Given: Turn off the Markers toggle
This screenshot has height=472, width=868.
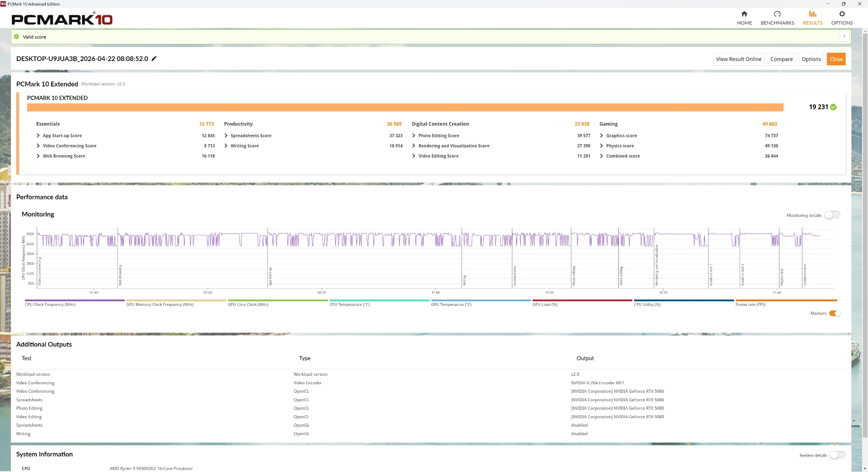Looking at the screenshot, I should click(835, 314).
